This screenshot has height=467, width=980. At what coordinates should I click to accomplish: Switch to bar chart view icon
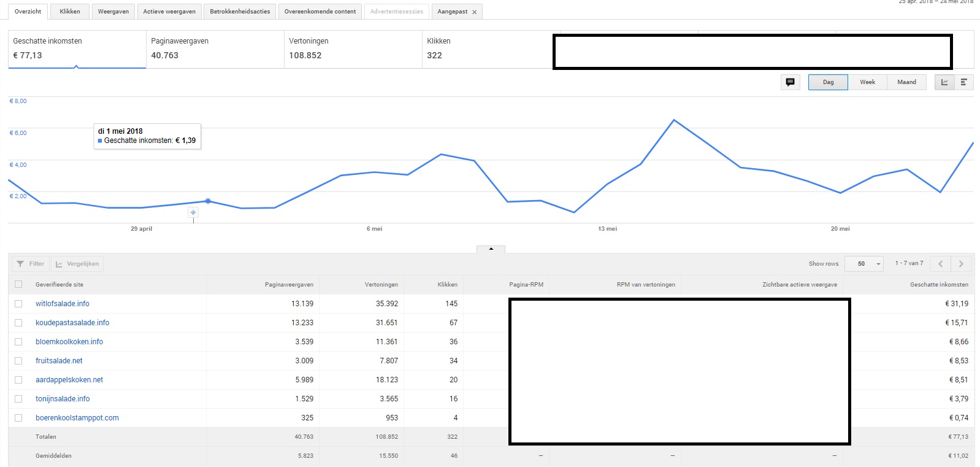(x=963, y=82)
